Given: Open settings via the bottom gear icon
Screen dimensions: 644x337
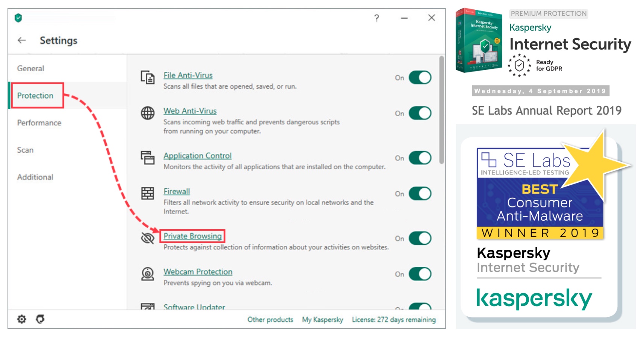Looking at the screenshot, I should (x=22, y=319).
